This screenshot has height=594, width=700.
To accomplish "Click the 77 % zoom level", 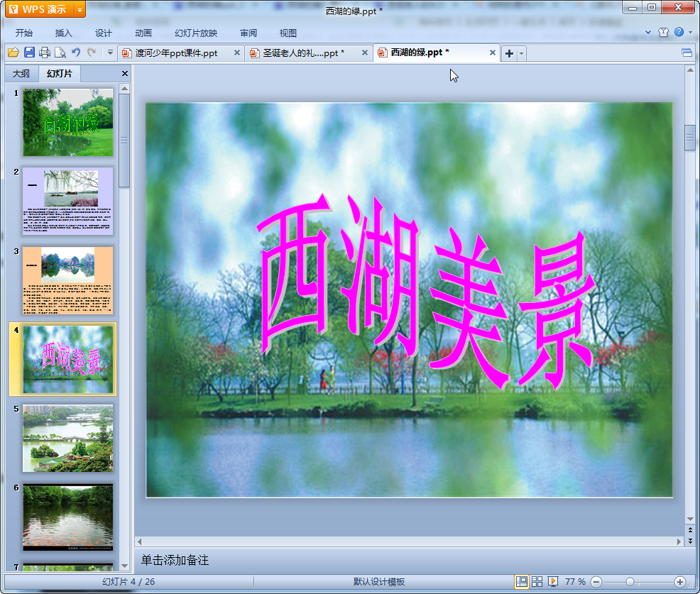I will pos(575,582).
